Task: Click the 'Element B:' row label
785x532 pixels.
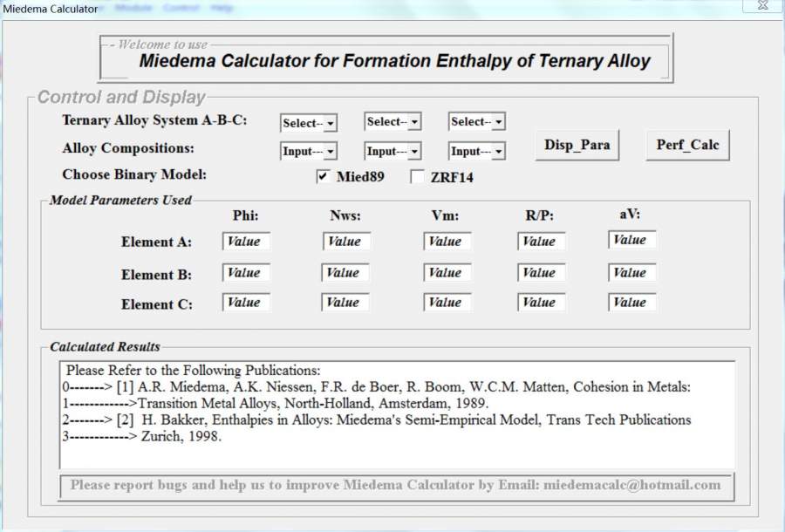Action: pyautogui.click(x=157, y=274)
